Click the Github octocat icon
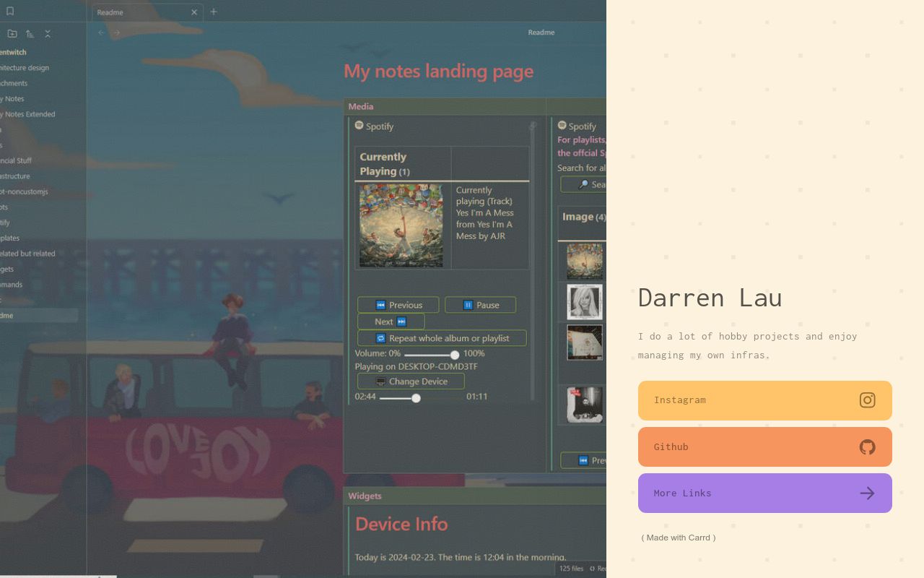This screenshot has width=924, height=578. [x=867, y=447]
